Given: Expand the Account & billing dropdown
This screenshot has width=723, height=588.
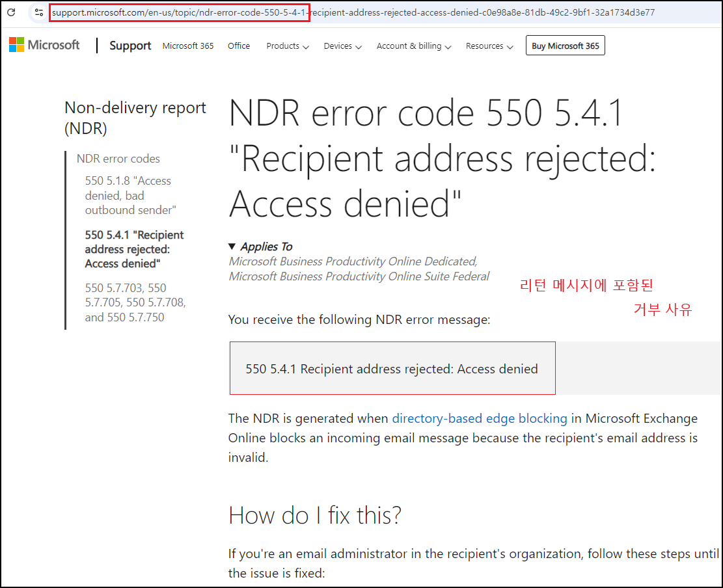Looking at the screenshot, I should [x=414, y=46].
